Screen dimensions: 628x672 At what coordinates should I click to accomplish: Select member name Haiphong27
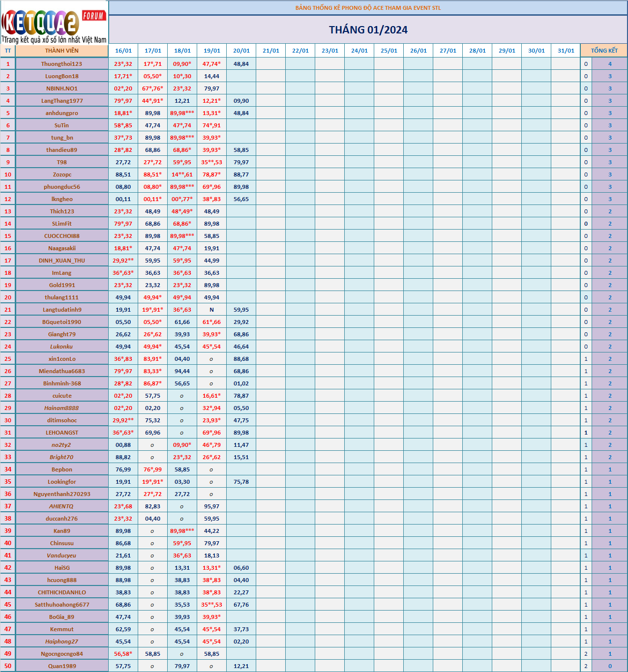coord(62,642)
